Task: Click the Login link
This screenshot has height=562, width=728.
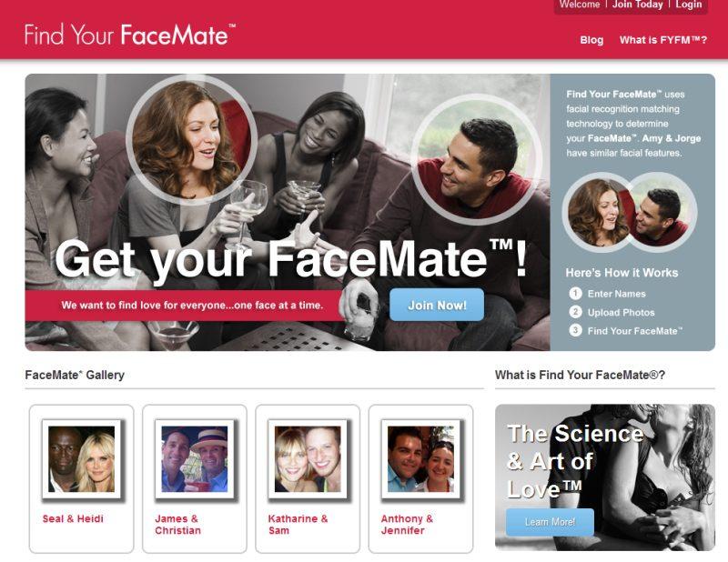Action: tap(689, 5)
